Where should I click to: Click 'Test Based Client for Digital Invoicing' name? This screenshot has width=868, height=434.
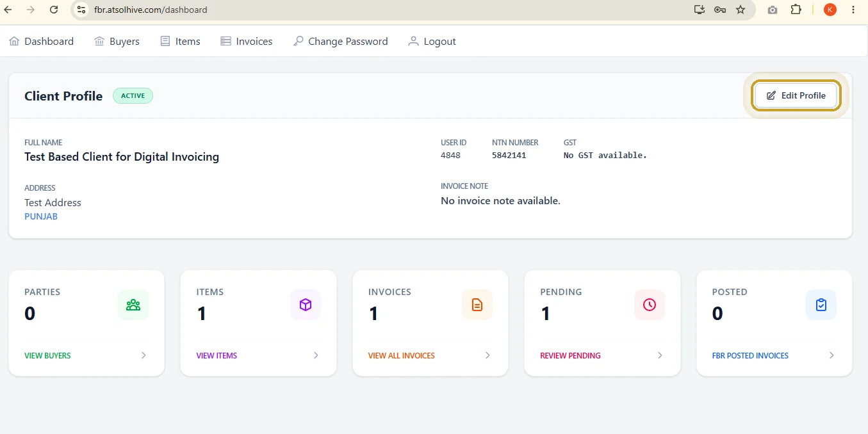point(122,157)
